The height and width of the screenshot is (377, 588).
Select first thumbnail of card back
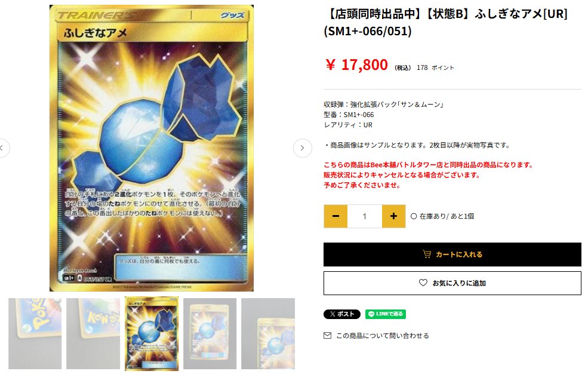pyautogui.click(x=35, y=333)
